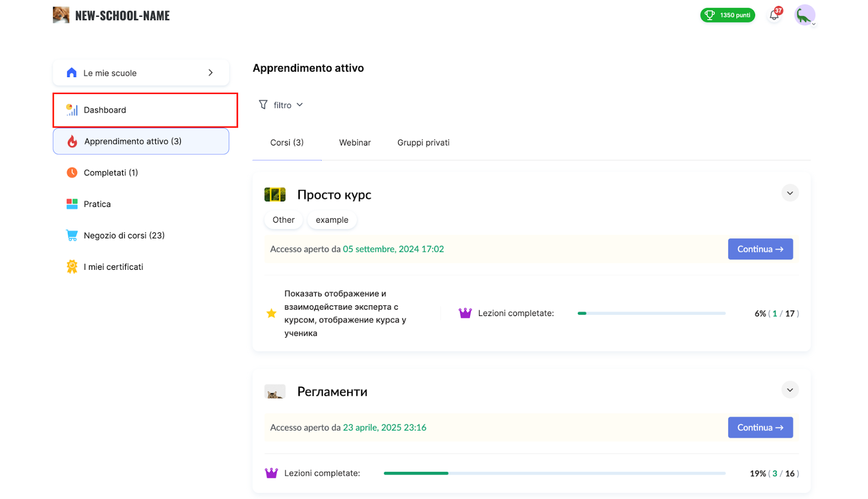Switch to the Gruppi privati tab

(423, 143)
